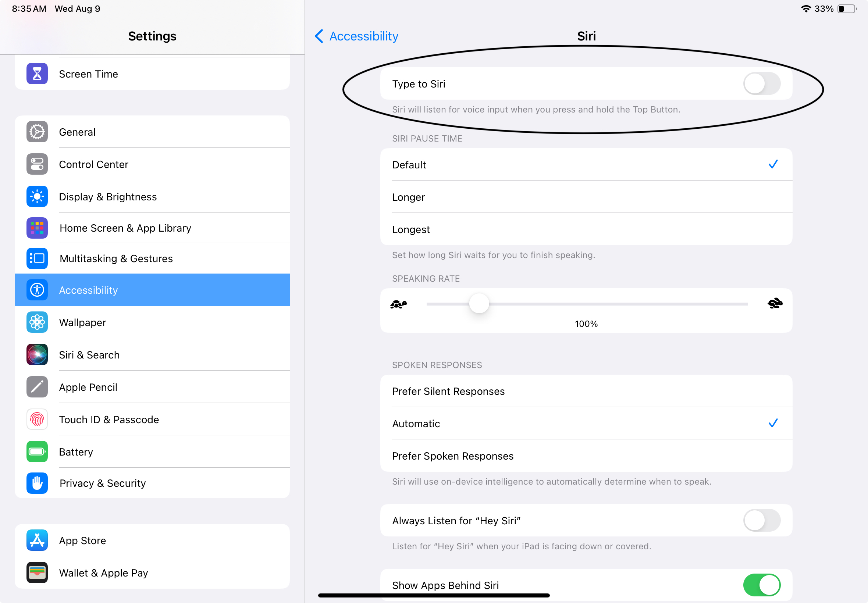Tap the Touch ID & Passcode icon
The width and height of the screenshot is (868, 603).
coord(36,419)
